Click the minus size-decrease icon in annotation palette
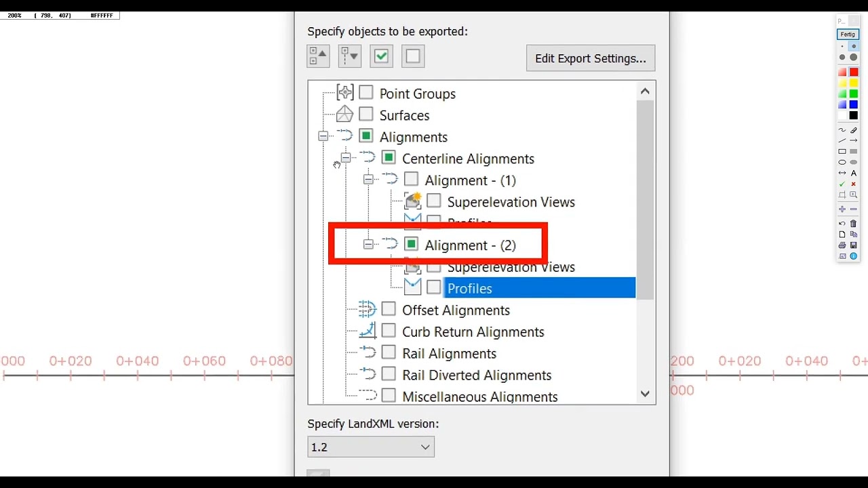This screenshot has width=868, height=488. coord(854,209)
